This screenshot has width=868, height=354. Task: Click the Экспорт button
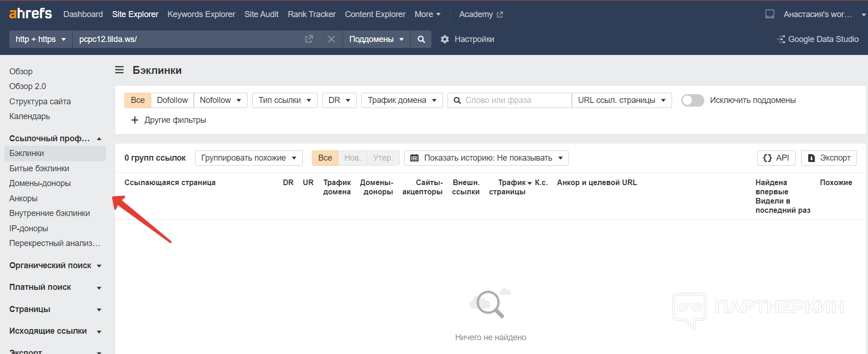coord(829,158)
